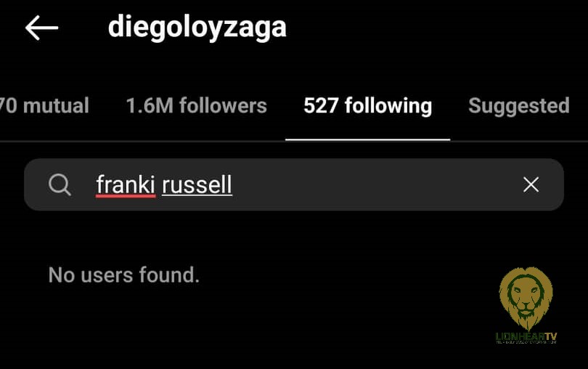Tap the word followers beside 1.6M

tap(223, 105)
